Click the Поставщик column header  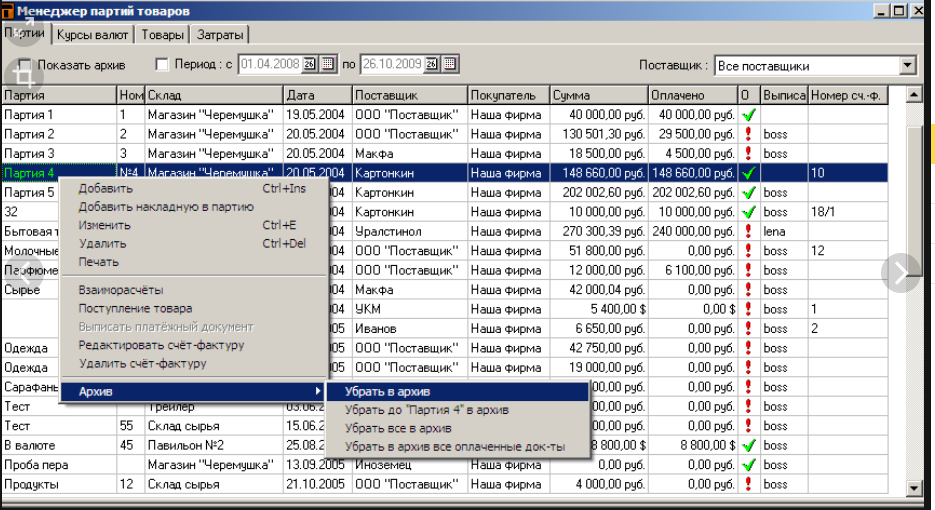coord(409,95)
